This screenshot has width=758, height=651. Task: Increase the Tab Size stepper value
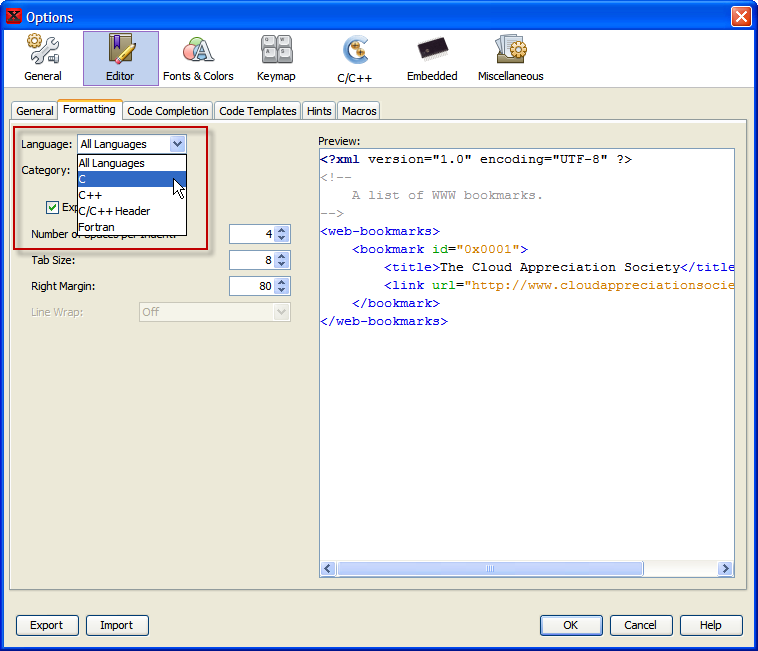pos(282,256)
